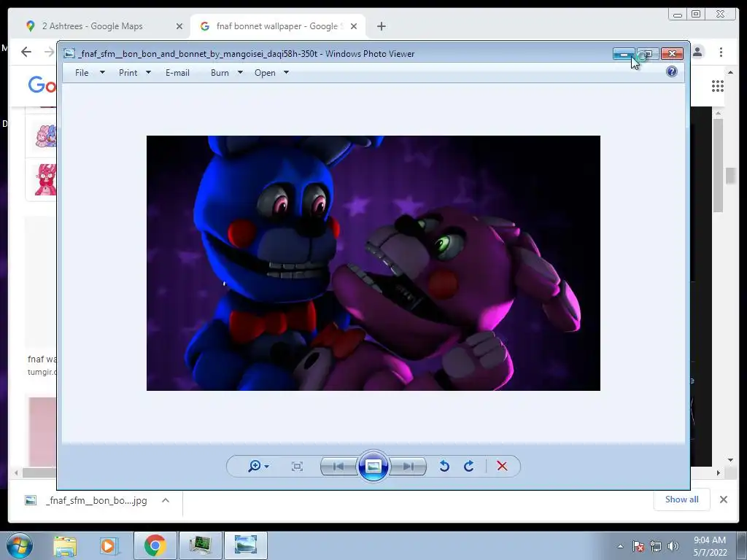Click the Google logo in Chrome

click(x=42, y=86)
